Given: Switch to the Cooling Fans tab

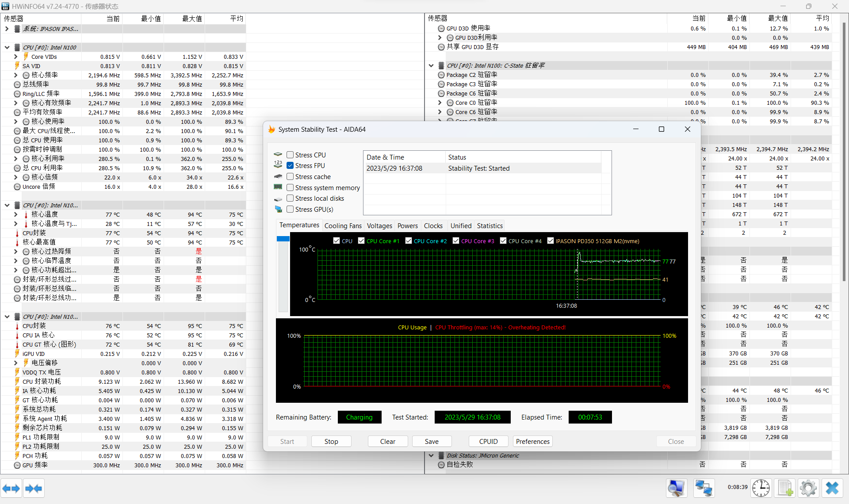Looking at the screenshot, I should pos(343,225).
